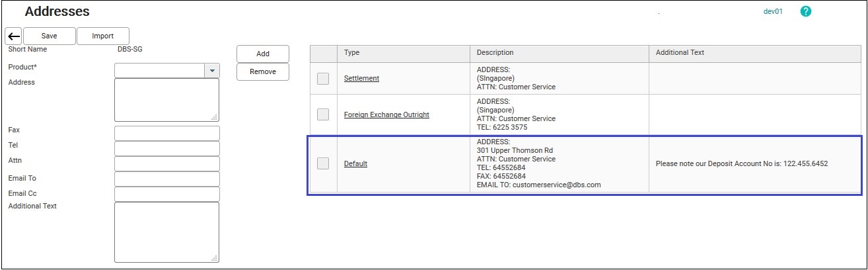Viewport: 868px width, 270px height.
Task: Open the Default address link
Action: [355, 163]
